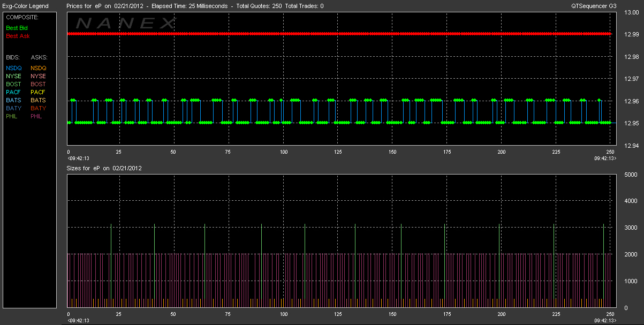This screenshot has width=644, height=325.
Task: Click PHIL under the ASKS column
Action: click(37, 116)
